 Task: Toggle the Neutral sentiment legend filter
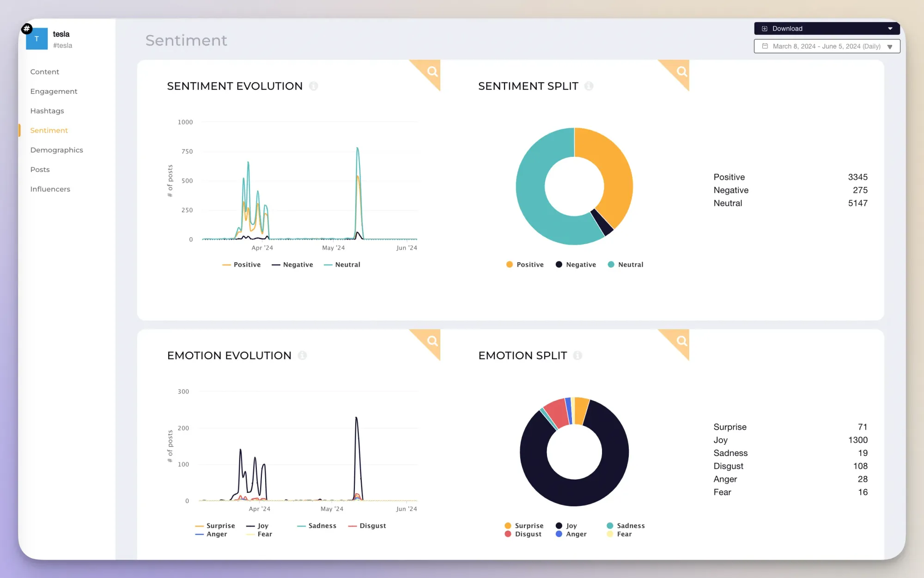346,264
